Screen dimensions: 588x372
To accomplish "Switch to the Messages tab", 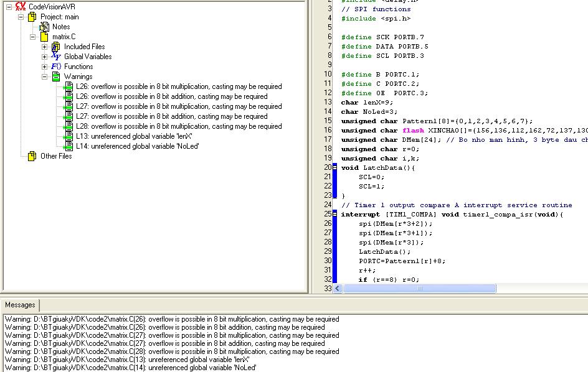I will click(20, 305).
